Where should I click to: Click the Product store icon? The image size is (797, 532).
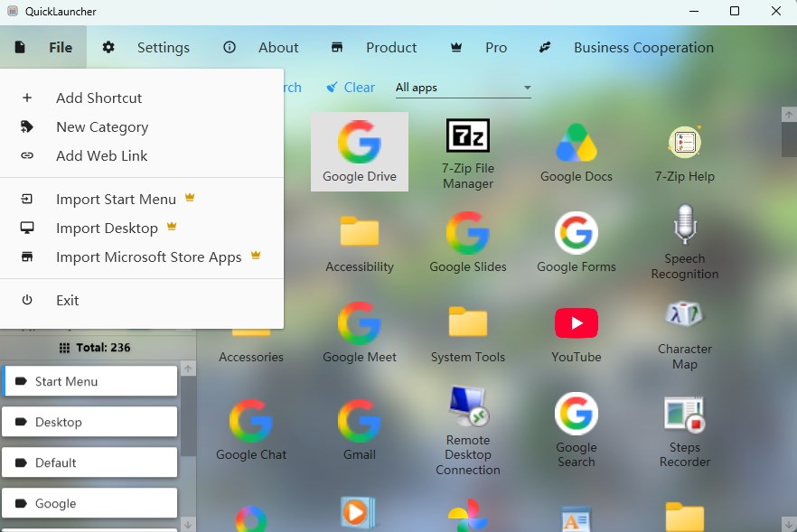pos(336,47)
